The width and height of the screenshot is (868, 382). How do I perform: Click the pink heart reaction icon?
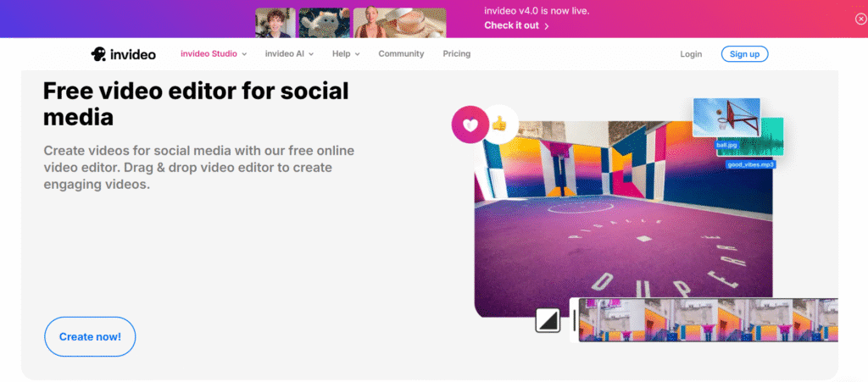coord(470,125)
